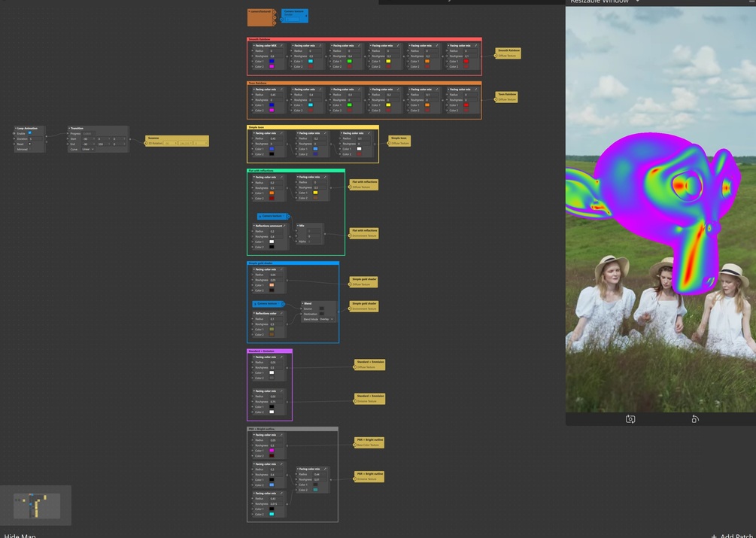756x538 pixels.
Task: Open the white Color 1 swatch in Simple toon
Action: pyautogui.click(x=359, y=149)
